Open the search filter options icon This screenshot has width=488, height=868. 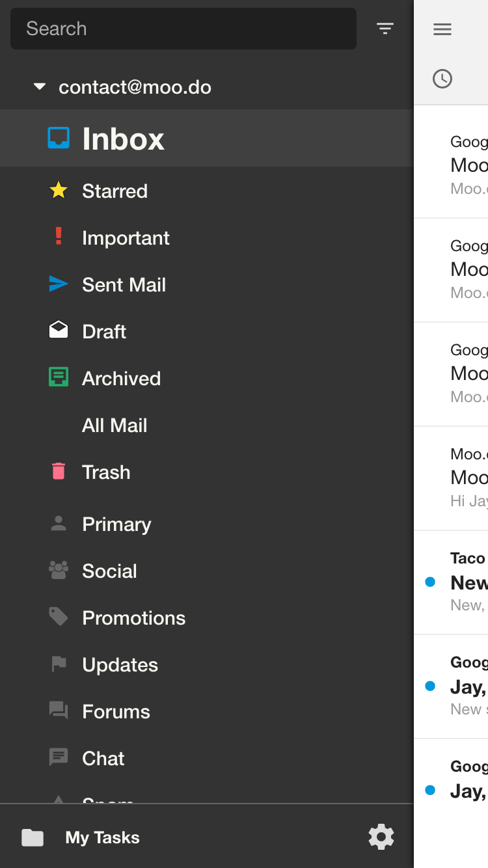pos(385,29)
